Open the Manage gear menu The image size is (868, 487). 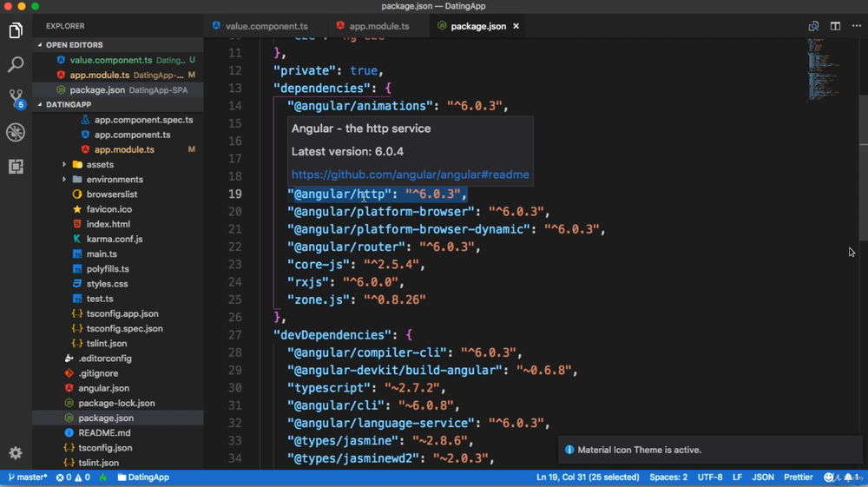[16, 452]
